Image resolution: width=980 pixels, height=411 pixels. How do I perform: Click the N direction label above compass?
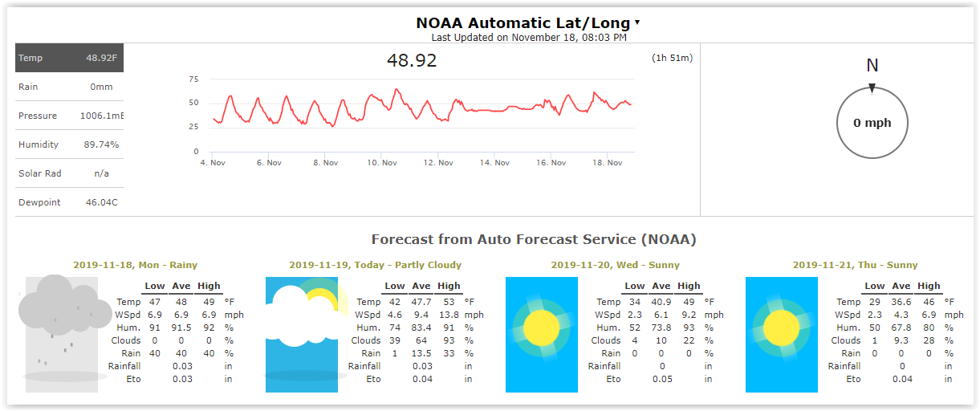tap(872, 66)
